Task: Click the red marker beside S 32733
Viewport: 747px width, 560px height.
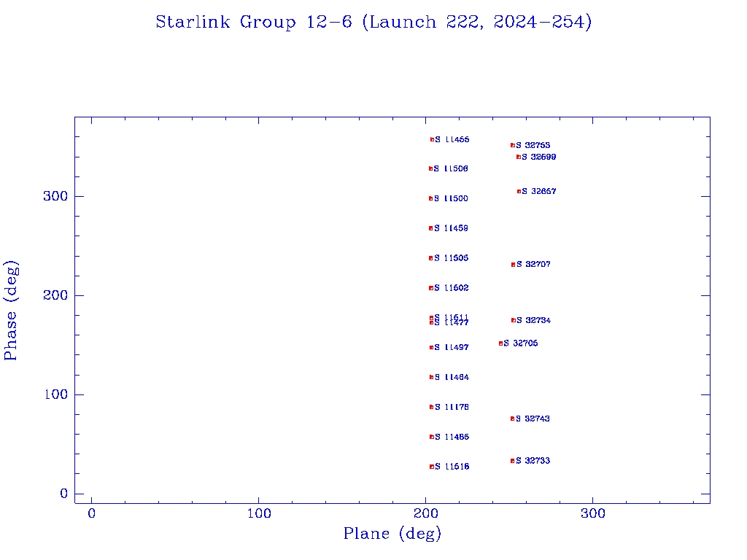Action: (x=512, y=461)
